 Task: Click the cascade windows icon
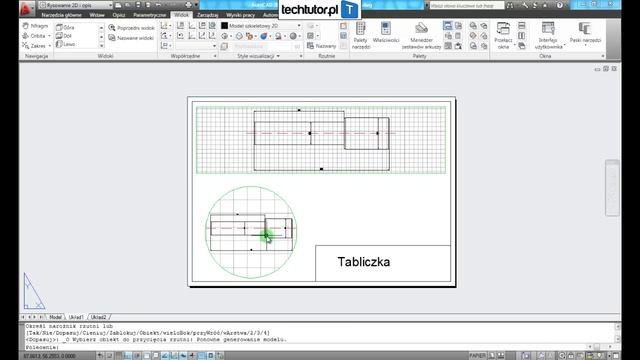[521, 46]
